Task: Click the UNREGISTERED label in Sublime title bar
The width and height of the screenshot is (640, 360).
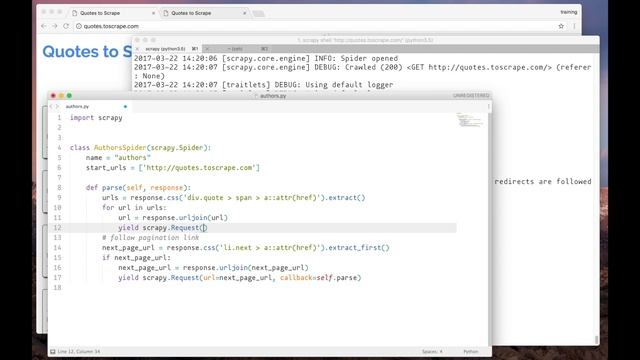Action: [x=471, y=96]
